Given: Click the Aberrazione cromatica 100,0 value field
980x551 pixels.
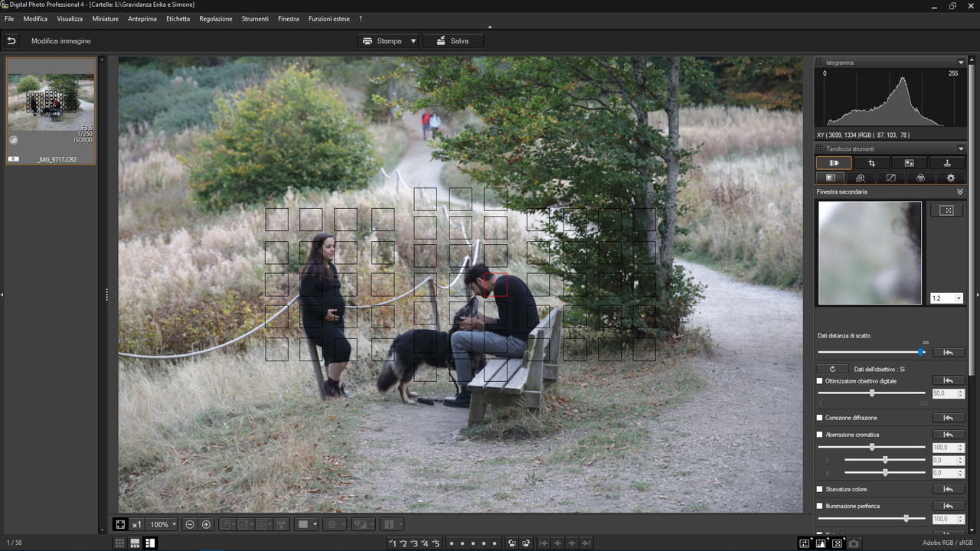Looking at the screenshot, I should point(944,448).
